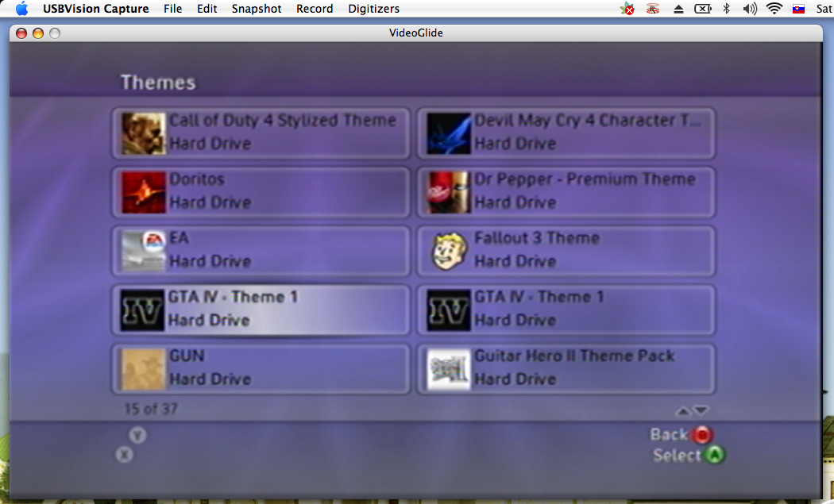Open the Snapshot menu
This screenshot has height=504, width=834.
[x=257, y=9]
